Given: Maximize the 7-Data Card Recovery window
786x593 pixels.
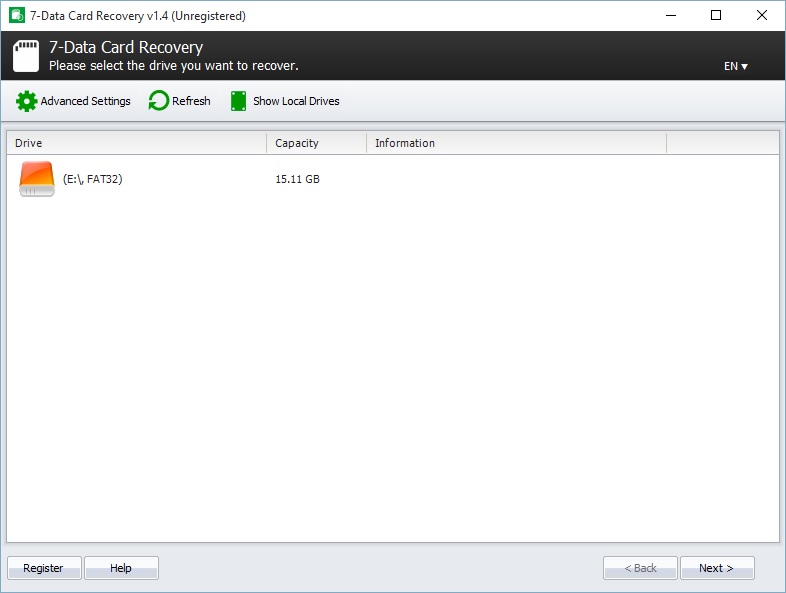Looking at the screenshot, I should (716, 16).
